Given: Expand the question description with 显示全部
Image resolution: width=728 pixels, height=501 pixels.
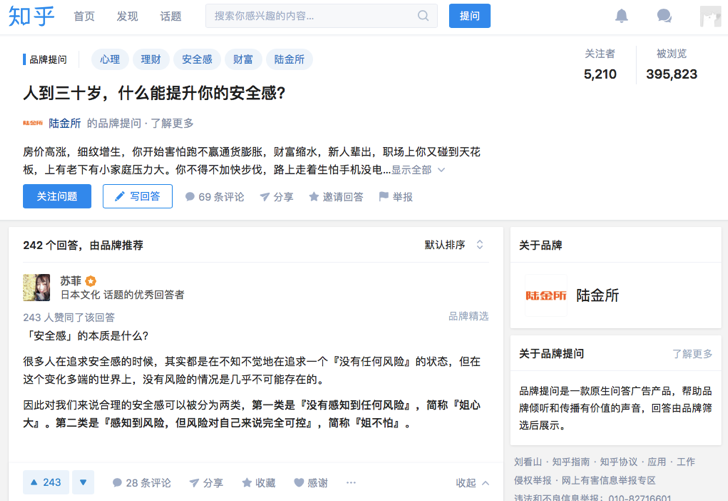Looking at the screenshot, I should [x=418, y=170].
